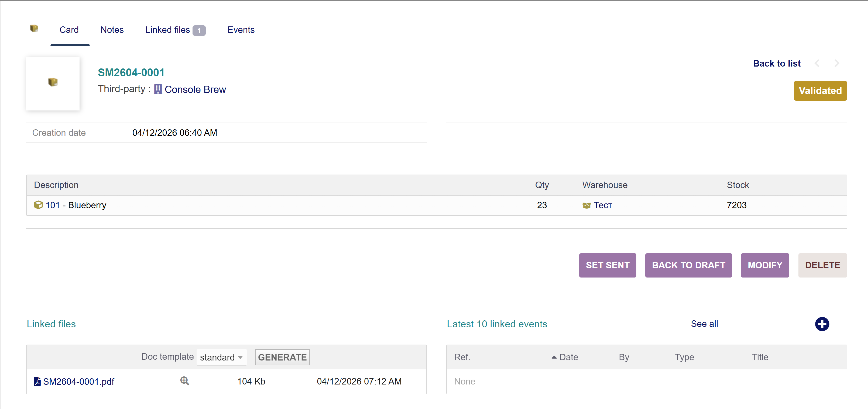Go to next record arrow

[837, 64]
